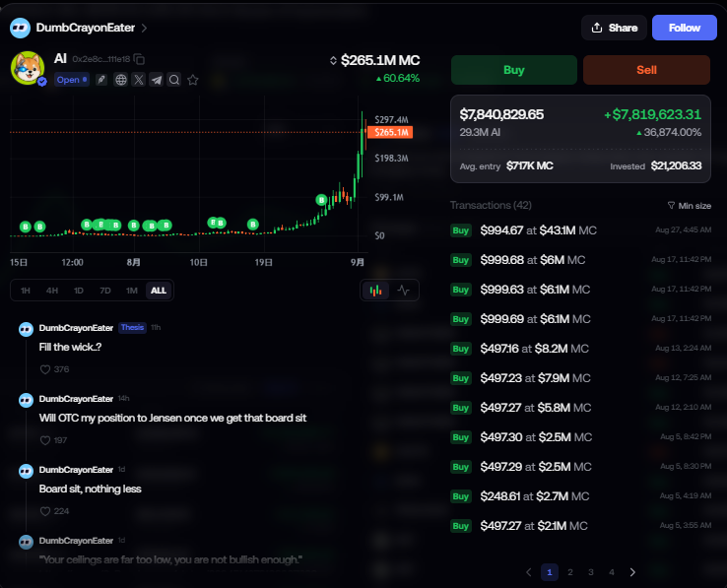Viewport: 727px width, 588px height.
Task: Like the "Fill the wick..?" post
Action: (45, 369)
